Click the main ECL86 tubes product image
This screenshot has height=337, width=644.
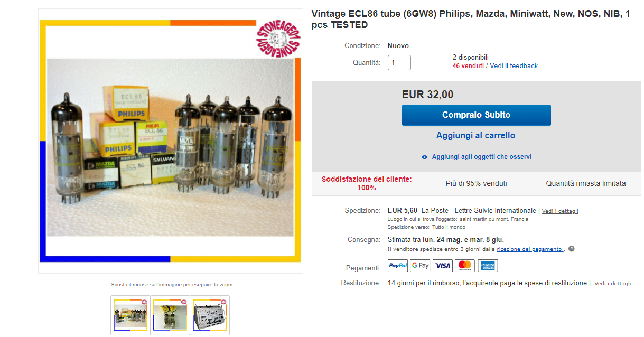pos(170,141)
